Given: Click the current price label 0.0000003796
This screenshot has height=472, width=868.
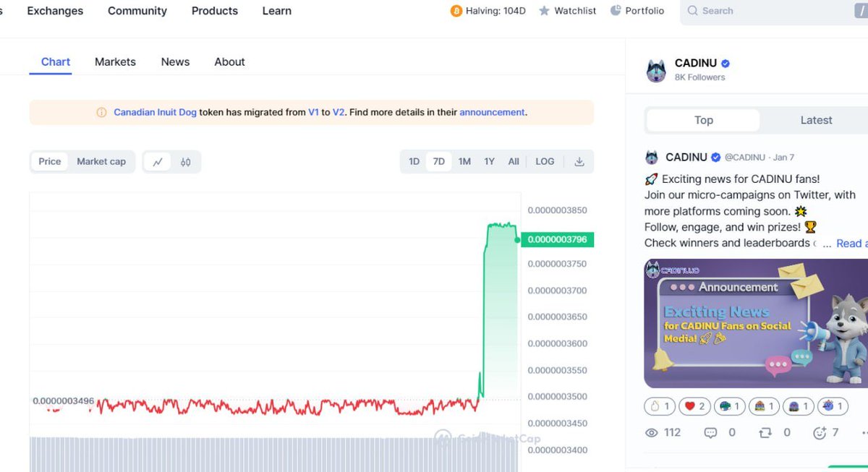Looking at the screenshot, I should [557, 239].
